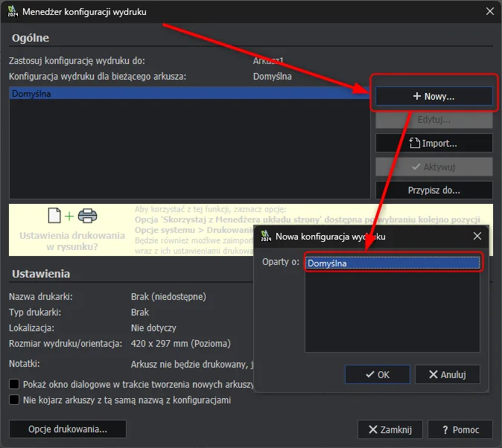
Task: Close the Nowa konfiguracja wydruku dialog
Action: [477, 236]
